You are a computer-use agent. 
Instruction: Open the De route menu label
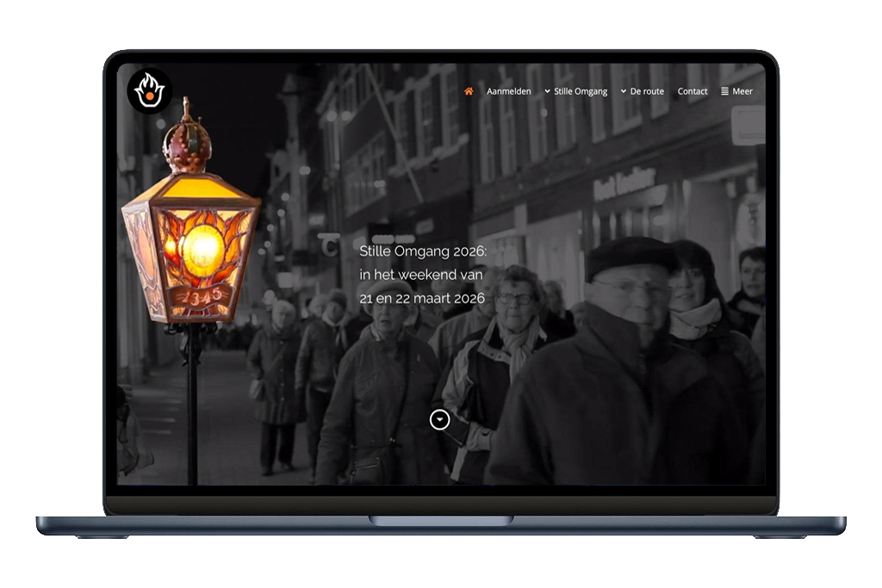pos(647,91)
